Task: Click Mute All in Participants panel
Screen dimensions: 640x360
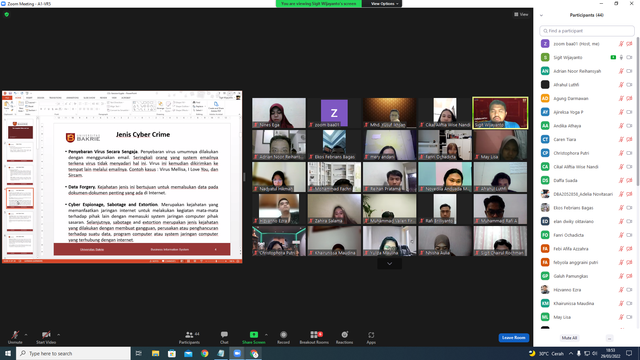Action: coord(569,338)
